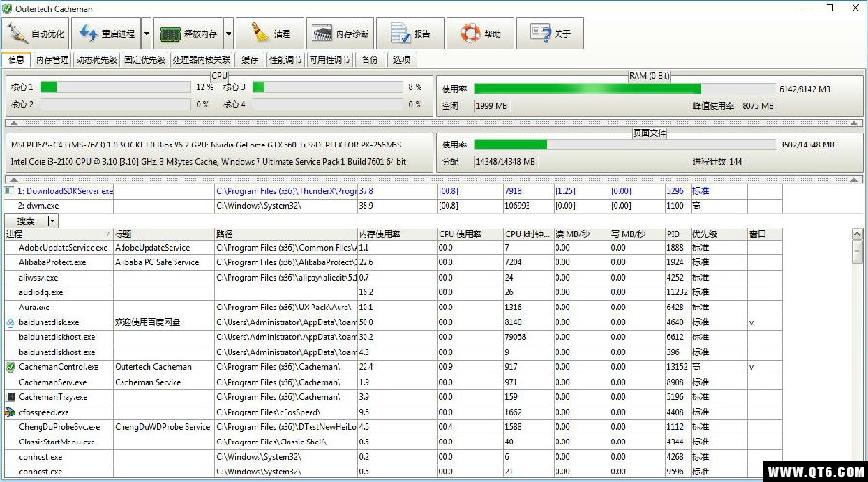The image size is (868, 482).
Task: Click the RAM 使用率 green usage bar
Action: click(x=625, y=89)
